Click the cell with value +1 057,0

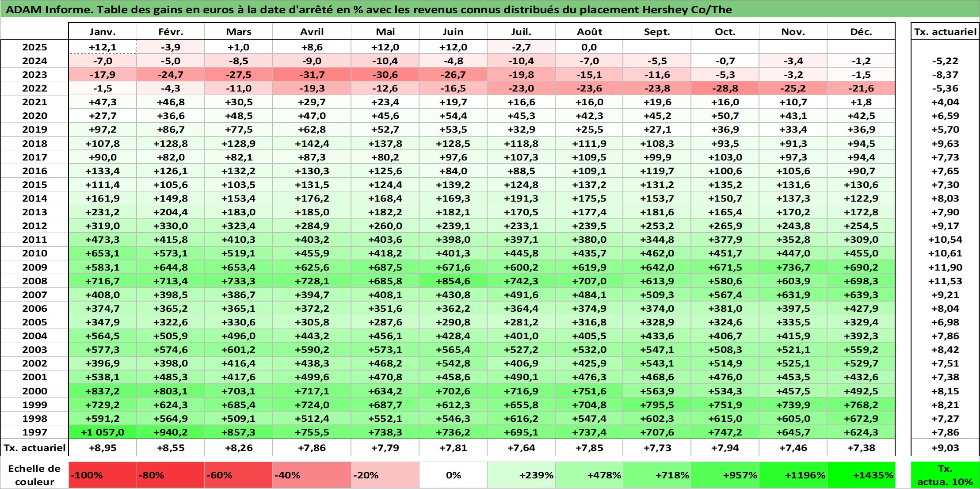point(103,432)
